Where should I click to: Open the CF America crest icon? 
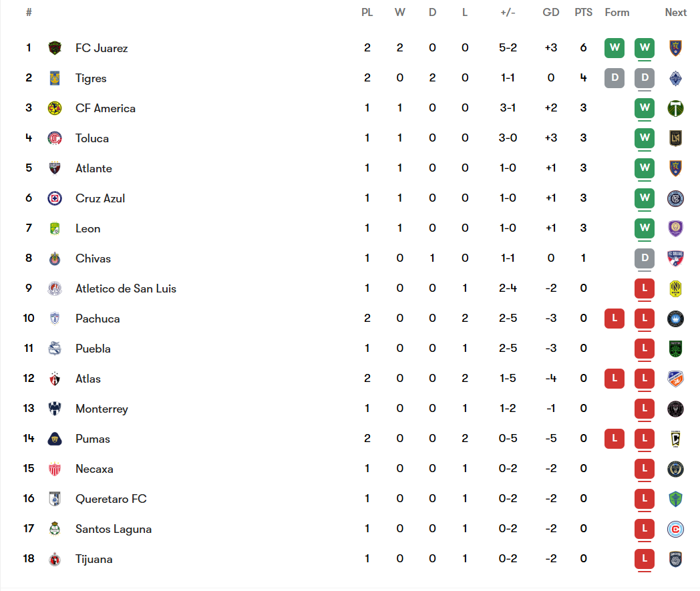coord(55,108)
